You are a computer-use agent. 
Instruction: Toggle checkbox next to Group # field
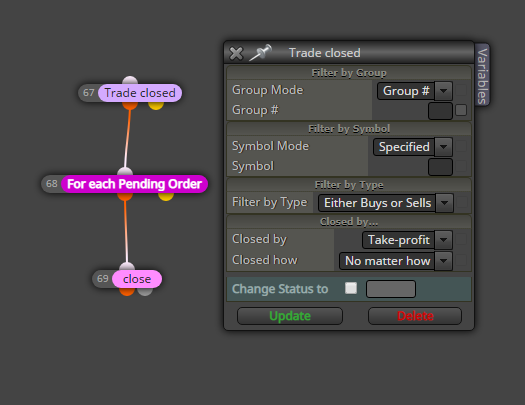[x=461, y=110]
